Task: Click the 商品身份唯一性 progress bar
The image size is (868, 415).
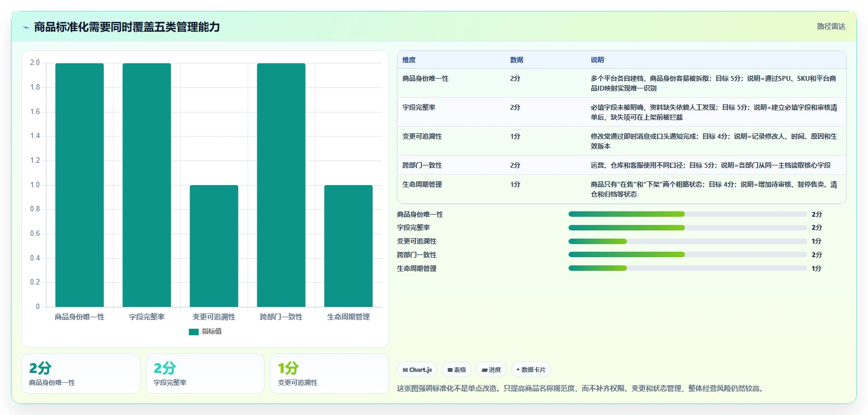Action: coord(688,214)
